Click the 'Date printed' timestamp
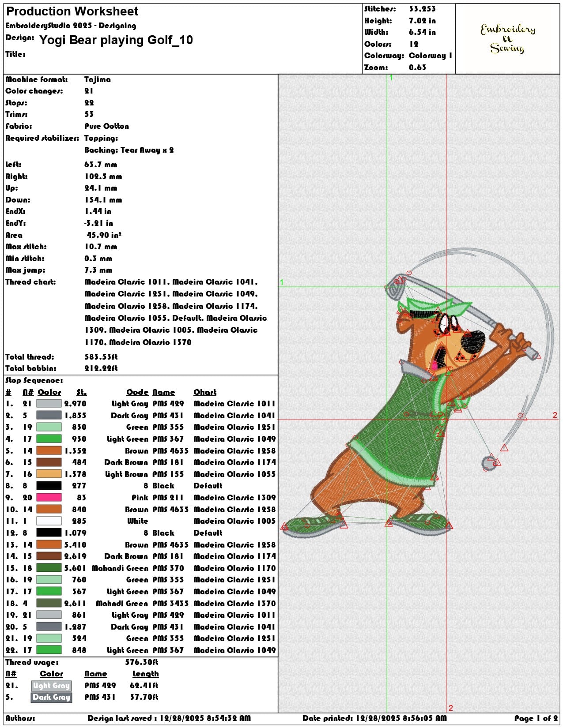Screen dimensions: 563x728 (x=374, y=719)
